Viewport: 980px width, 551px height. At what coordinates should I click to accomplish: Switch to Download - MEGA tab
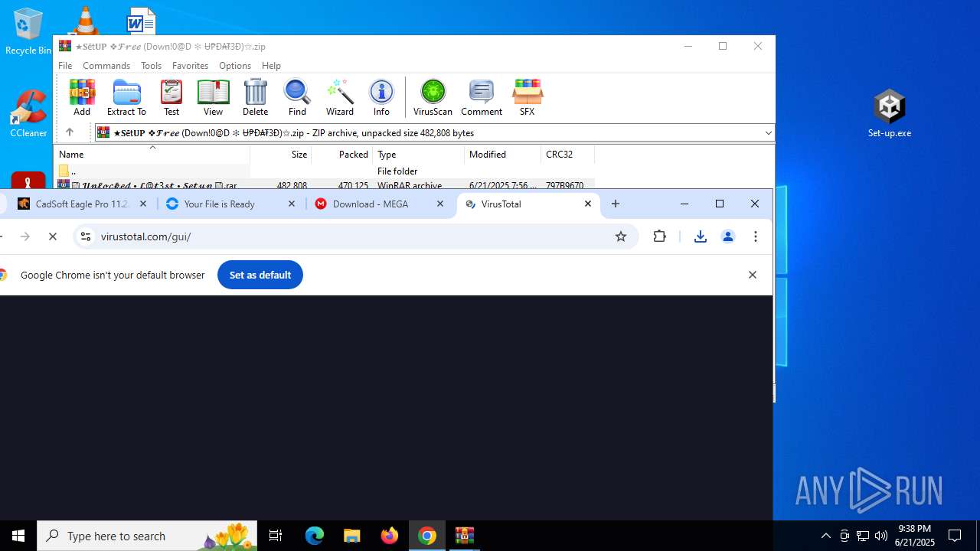(380, 204)
